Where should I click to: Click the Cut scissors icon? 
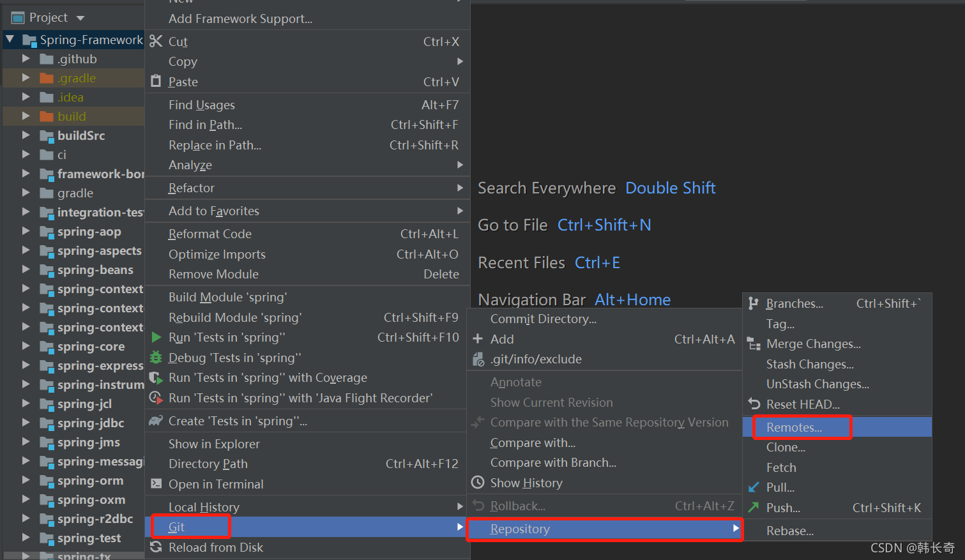click(156, 42)
